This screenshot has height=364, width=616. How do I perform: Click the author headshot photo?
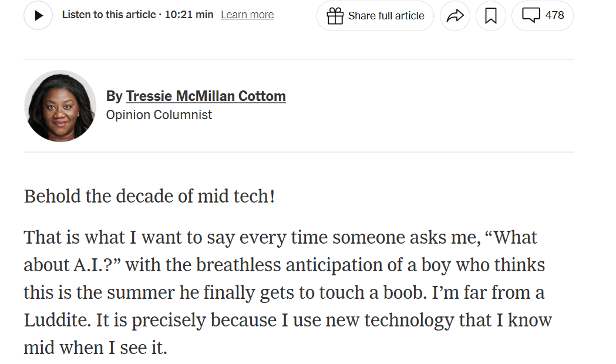60,106
